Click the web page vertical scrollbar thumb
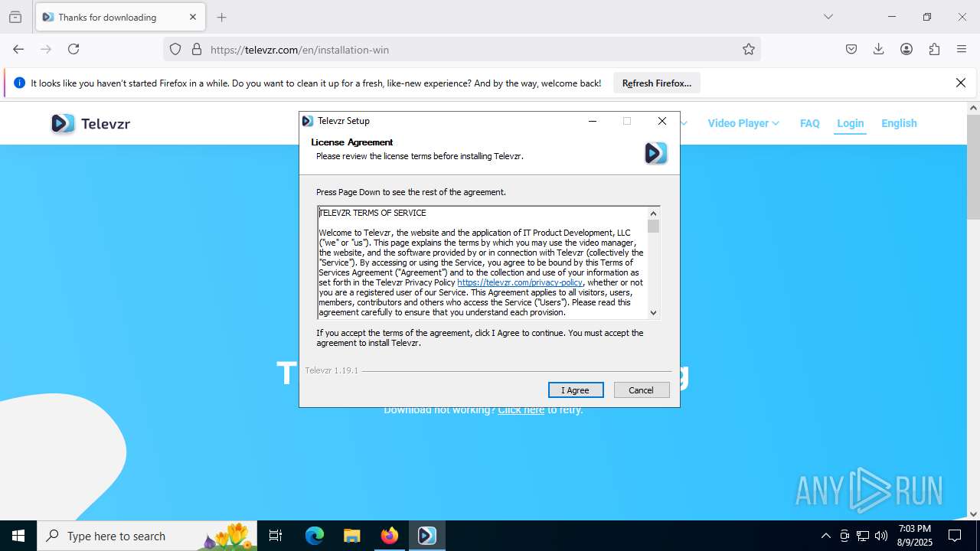This screenshot has height=551, width=980. (x=973, y=167)
